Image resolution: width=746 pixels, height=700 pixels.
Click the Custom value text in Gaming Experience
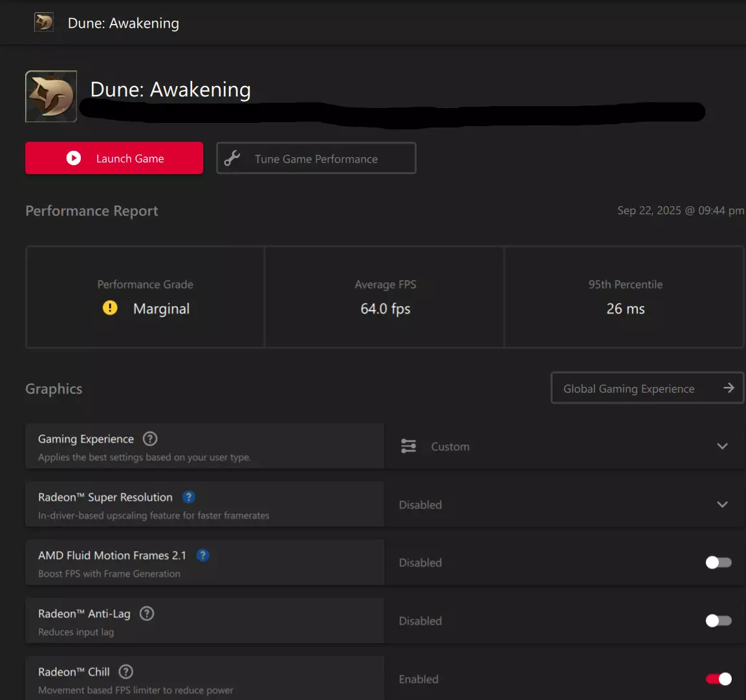[x=450, y=446]
